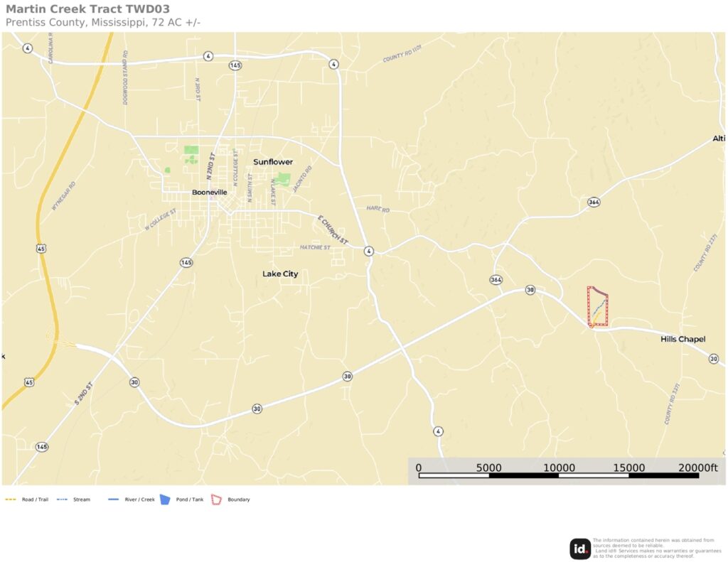Click the red tract boundary polygon on map

click(597, 307)
